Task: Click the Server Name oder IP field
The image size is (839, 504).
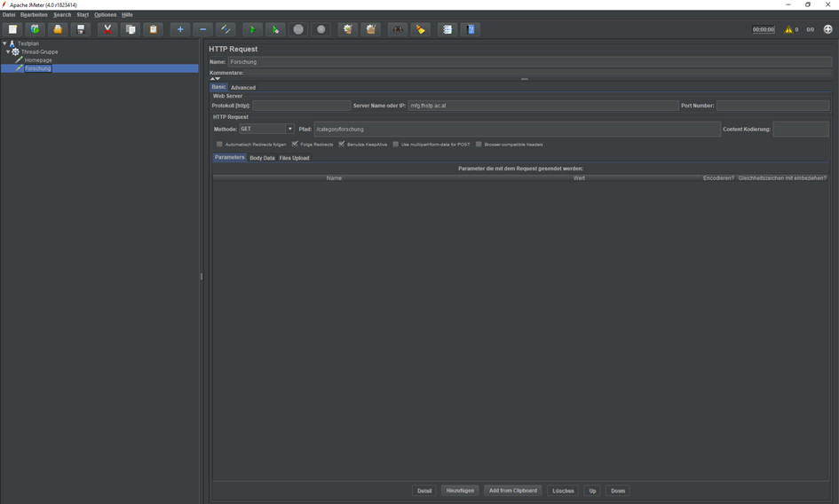Action: pyautogui.click(x=543, y=106)
